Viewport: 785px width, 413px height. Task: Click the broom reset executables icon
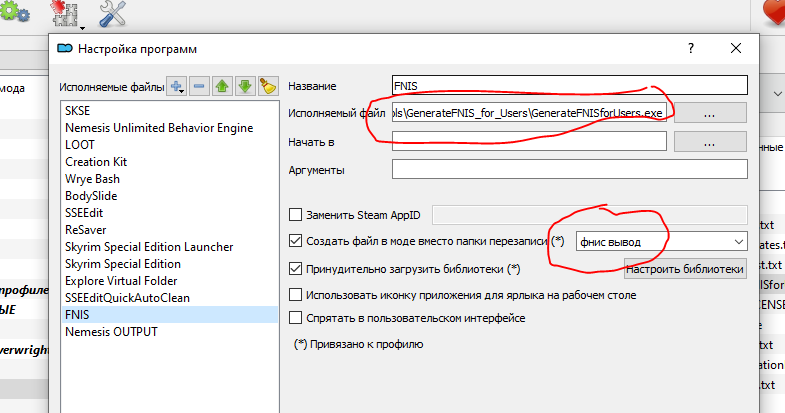pyautogui.click(x=267, y=87)
